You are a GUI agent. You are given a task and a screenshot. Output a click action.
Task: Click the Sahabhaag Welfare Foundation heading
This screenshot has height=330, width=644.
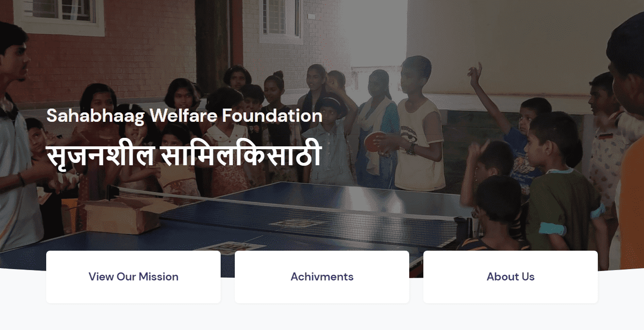coord(184,116)
